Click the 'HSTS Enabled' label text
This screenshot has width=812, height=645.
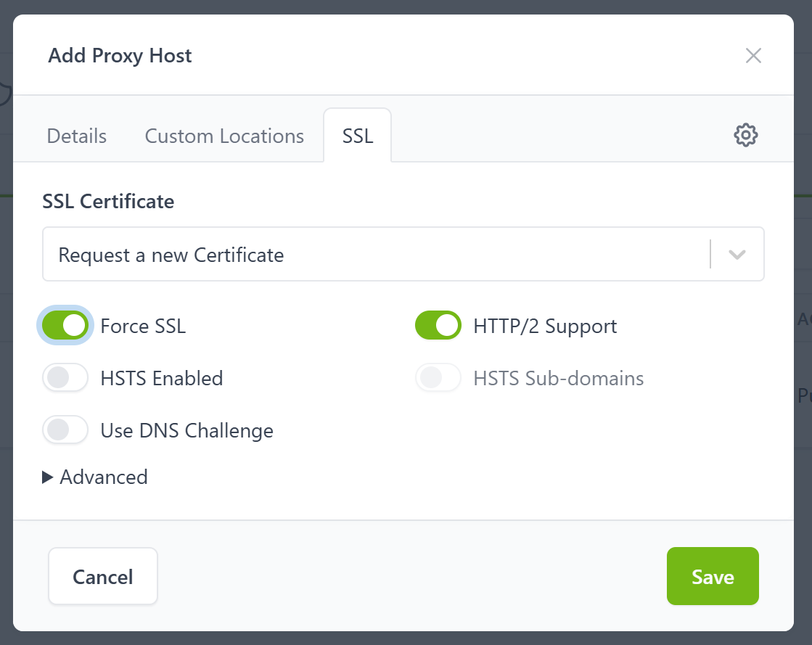tap(161, 379)
